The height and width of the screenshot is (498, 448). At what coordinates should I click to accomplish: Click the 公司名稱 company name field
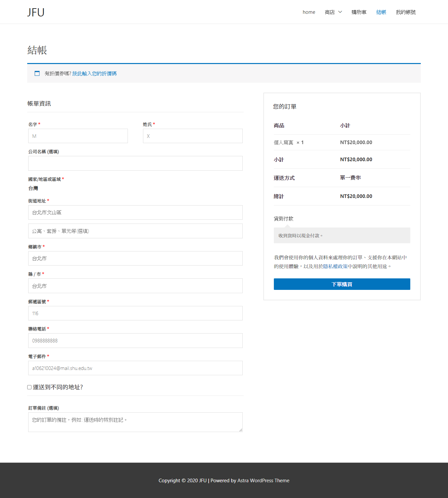[135, 163]
